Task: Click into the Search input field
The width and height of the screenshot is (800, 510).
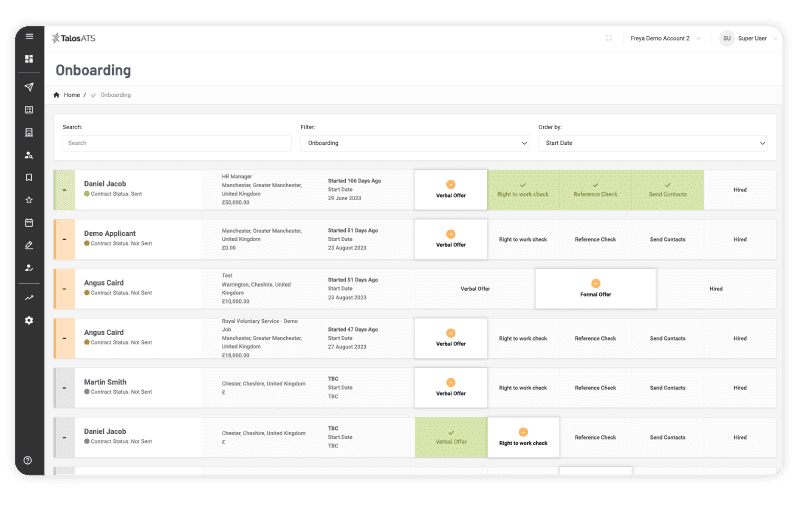Action: click(x=177, y=143)
